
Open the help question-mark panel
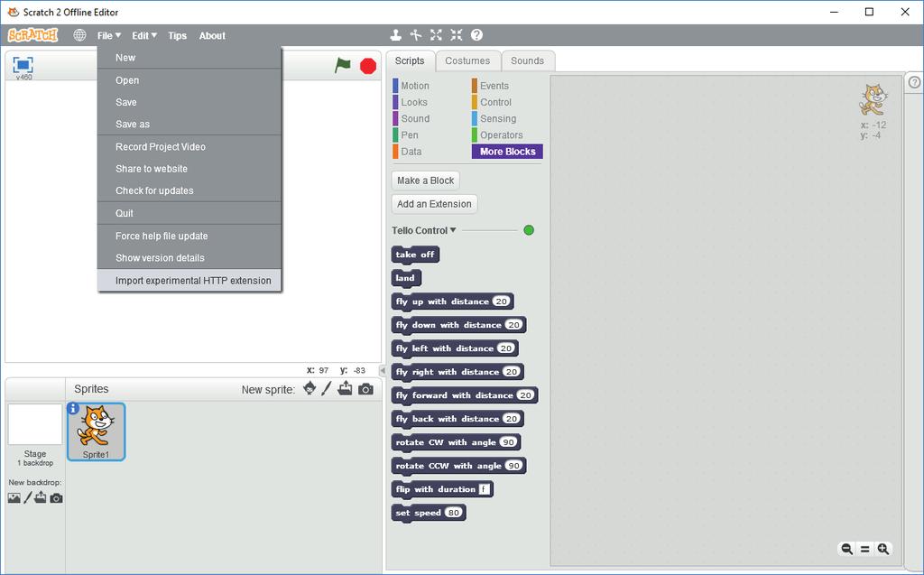pos(914,82)
